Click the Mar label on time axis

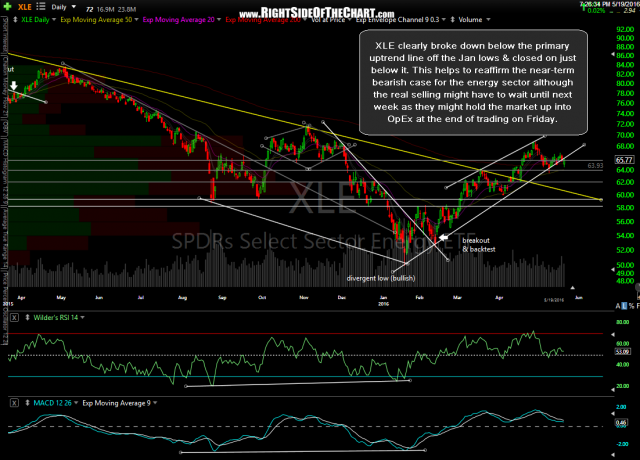457,298
